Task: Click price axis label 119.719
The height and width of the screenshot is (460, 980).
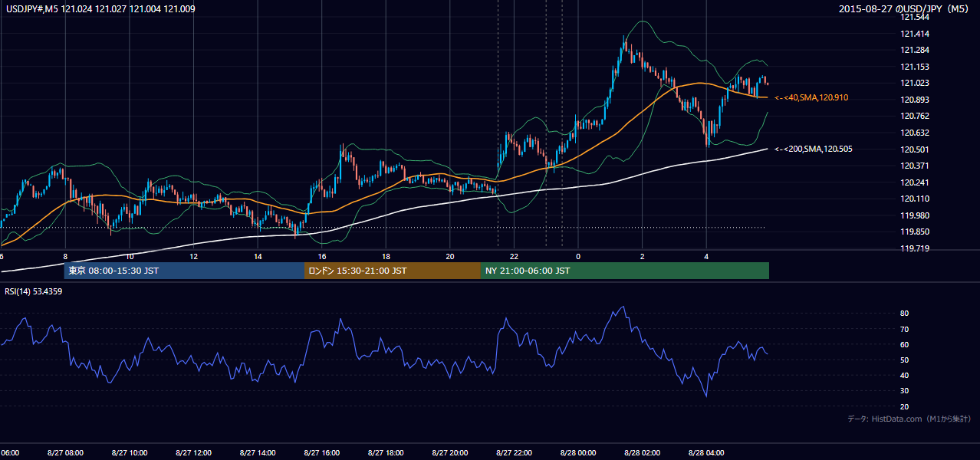Action: click(914, 249)
